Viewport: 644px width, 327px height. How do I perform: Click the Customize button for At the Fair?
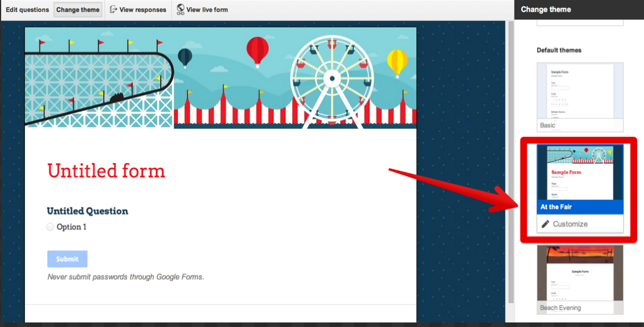[x=580, y=224]
